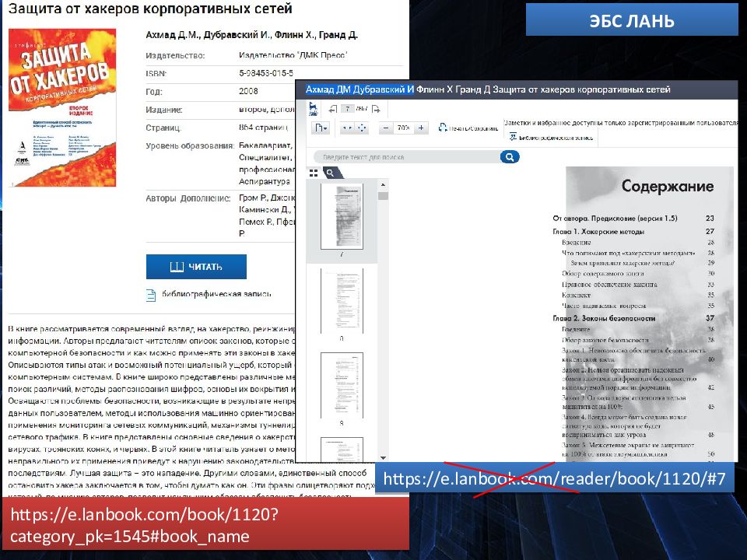Go to previous page in the reader
The height and width of the screenshot is (560, 747).
332,109
